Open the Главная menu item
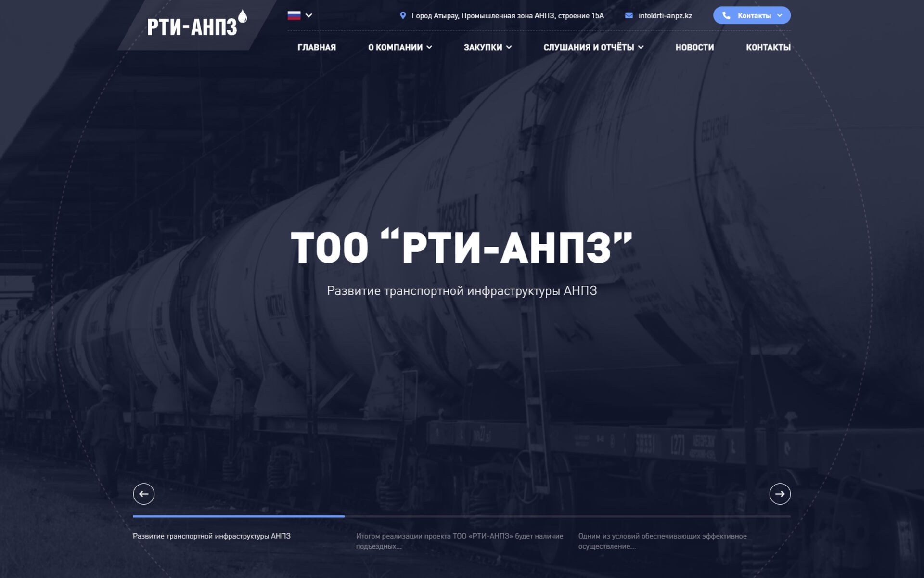The height and width of the screenshot is (578, 924). [x=317, y=47]
